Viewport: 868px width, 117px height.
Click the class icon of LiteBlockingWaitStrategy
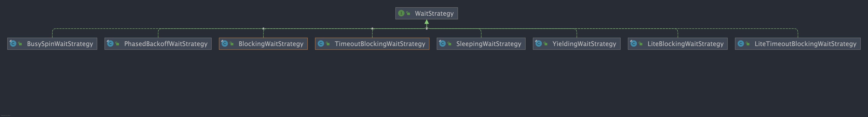634,44
